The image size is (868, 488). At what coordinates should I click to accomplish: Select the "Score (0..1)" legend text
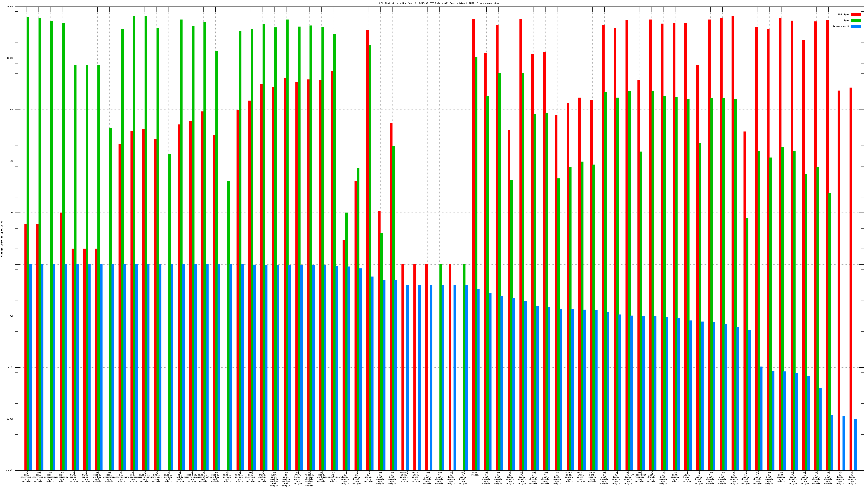pos(841,26)
